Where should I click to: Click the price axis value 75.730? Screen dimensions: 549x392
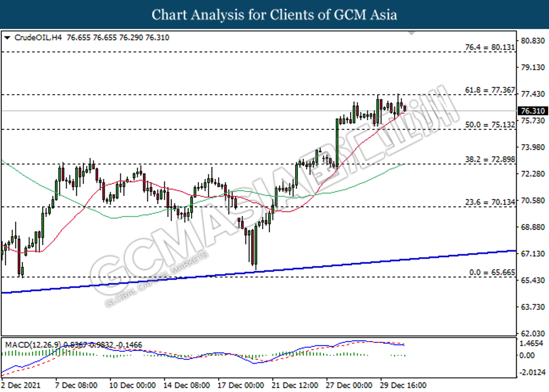[x=533, y=120]
